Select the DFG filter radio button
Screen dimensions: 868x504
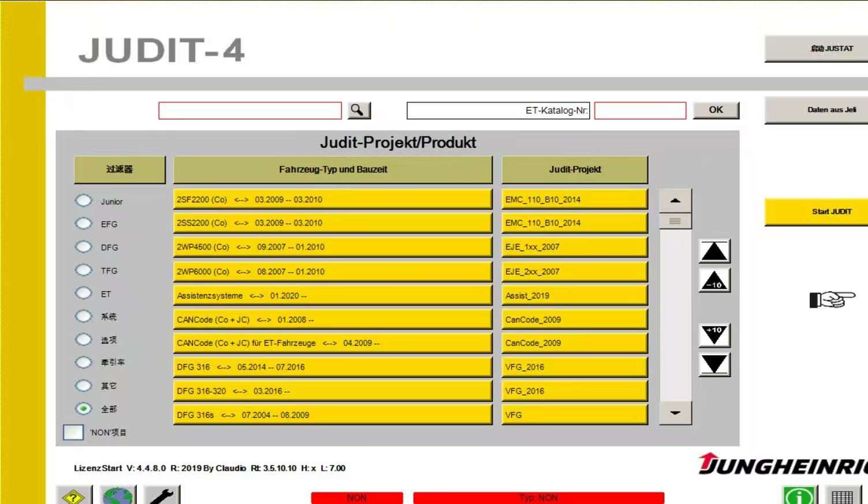pyautogui.click(x=84, y=247)
